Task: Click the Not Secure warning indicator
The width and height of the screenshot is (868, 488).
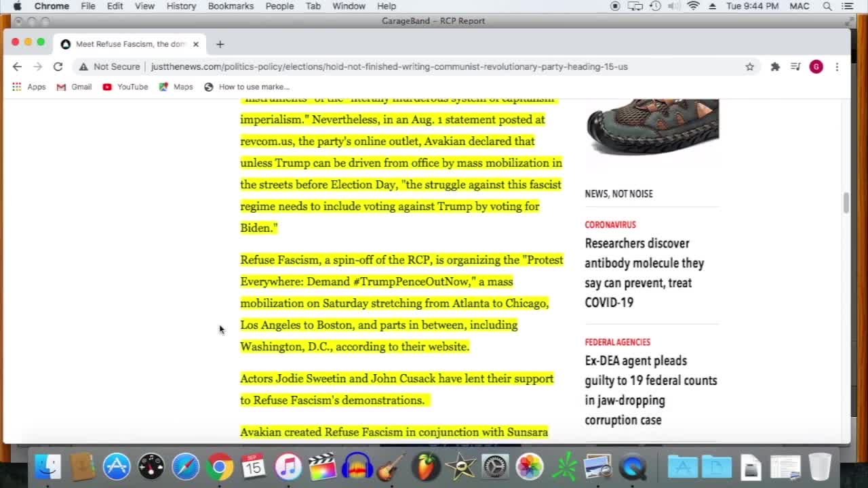Action: point(109,66)
